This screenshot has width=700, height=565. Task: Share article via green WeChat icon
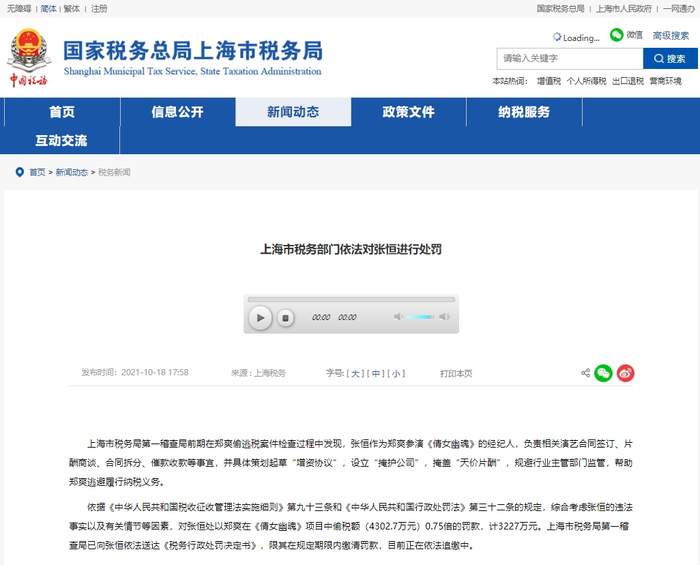pos(603,373)
